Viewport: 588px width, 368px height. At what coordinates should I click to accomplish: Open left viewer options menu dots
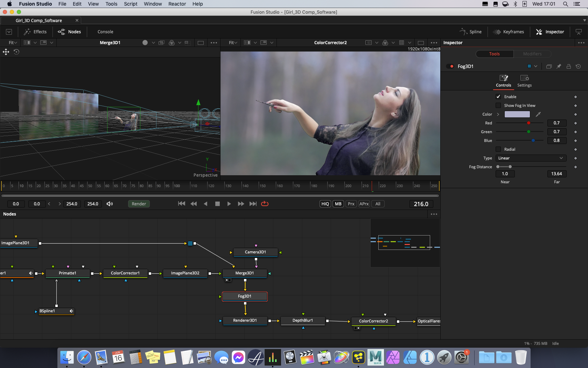(214, 43)
